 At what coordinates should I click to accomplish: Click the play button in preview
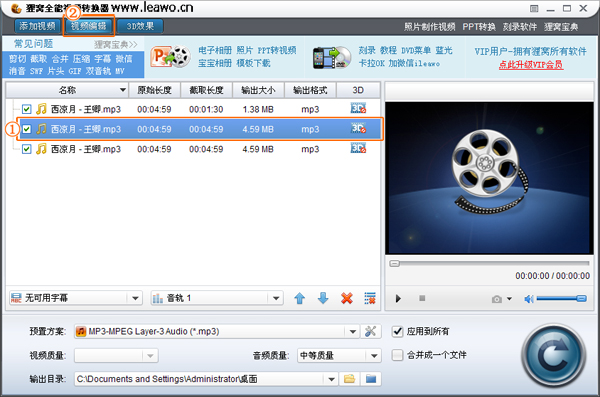398,298
